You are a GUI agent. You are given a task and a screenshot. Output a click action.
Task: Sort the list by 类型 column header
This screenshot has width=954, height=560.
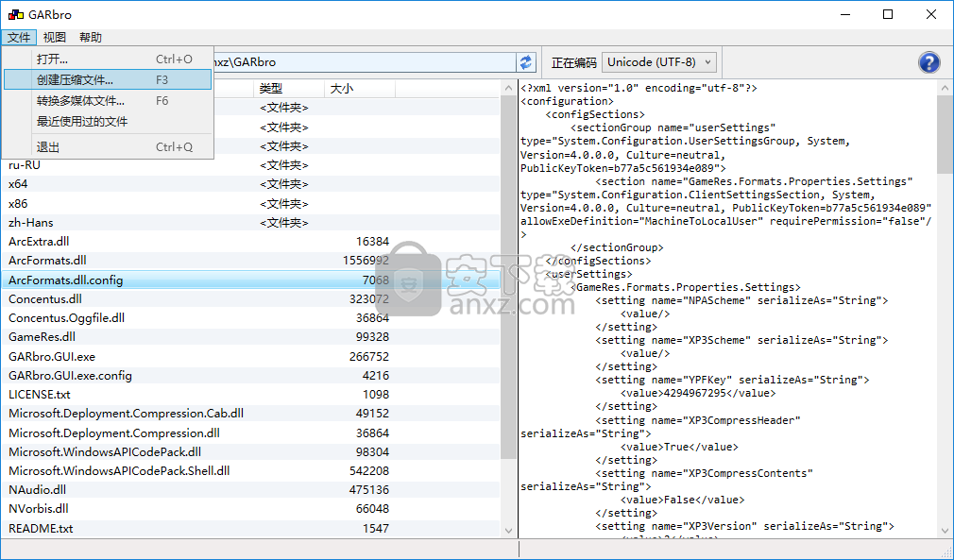(x=289, y=89)
